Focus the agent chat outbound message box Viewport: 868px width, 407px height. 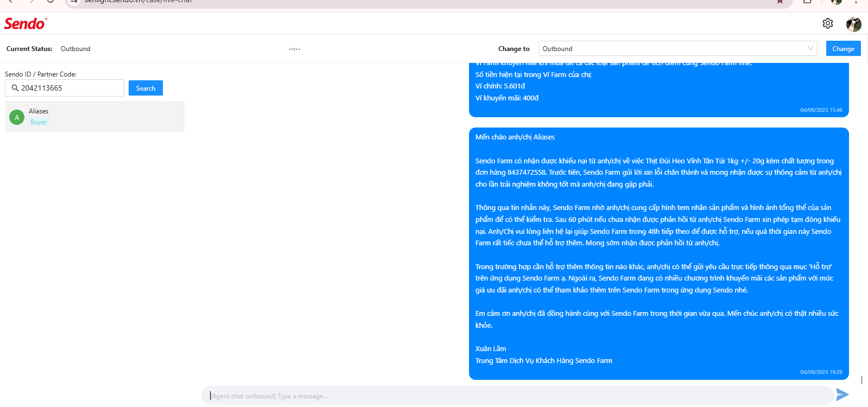(x=517, y=396)
